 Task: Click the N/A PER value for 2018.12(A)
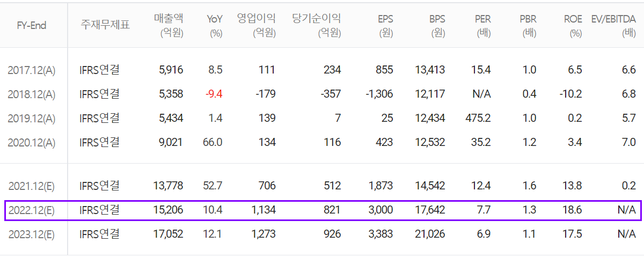(481, 94)
